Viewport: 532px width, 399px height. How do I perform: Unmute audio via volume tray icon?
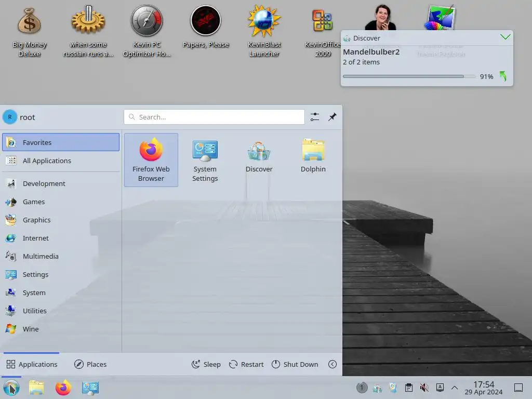(x=424, y=388)
